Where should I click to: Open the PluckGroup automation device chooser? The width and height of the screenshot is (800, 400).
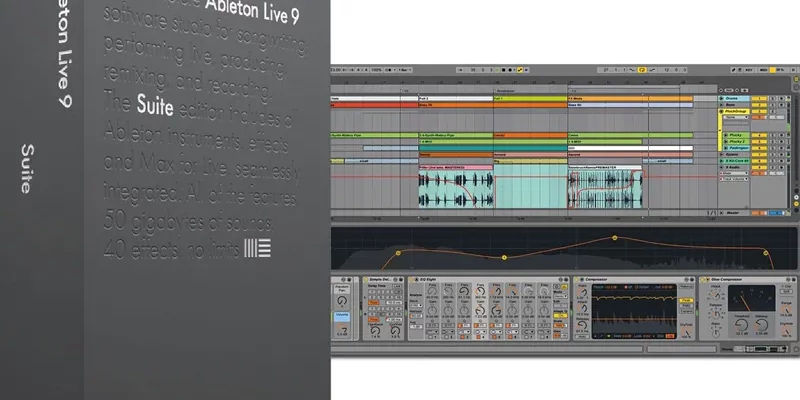coord(735,117)
